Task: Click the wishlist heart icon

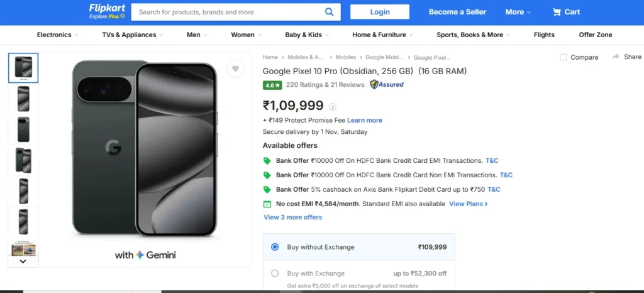Action: coord(235,69)
